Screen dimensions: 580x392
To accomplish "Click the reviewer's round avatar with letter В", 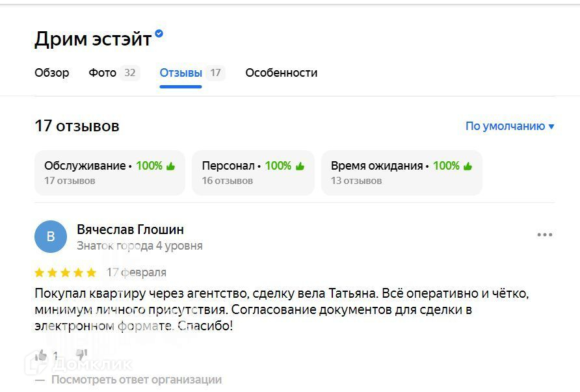I will pyautogui.click(x=51, y=237).
